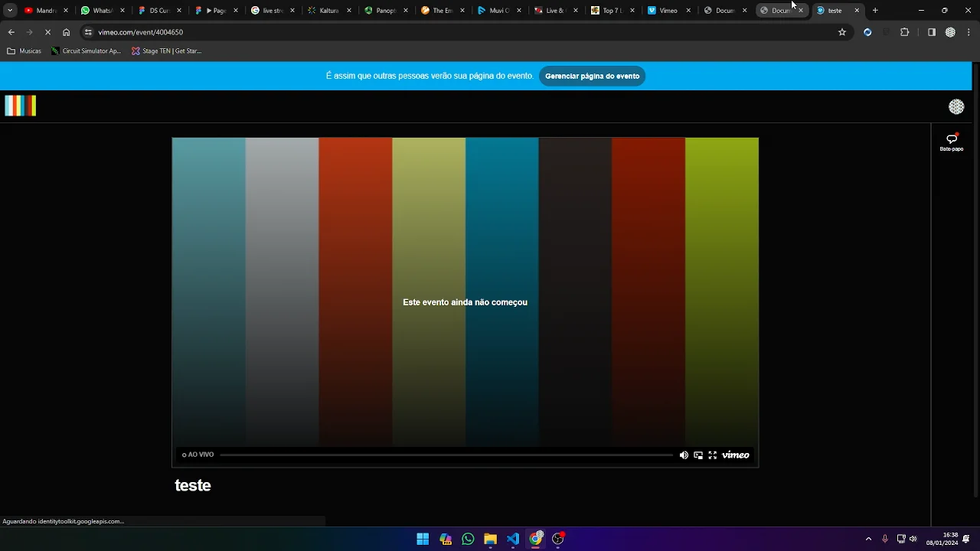Image resolution: width=980 pixels, height=551 pixels.
Task: Open Chrome three-dot menu
Action: [x=969, y=32]
